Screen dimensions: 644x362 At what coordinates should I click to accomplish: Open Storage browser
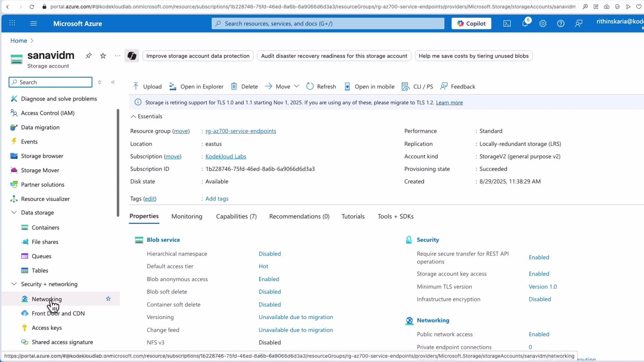pyautogui.click(x=42, y=156)
